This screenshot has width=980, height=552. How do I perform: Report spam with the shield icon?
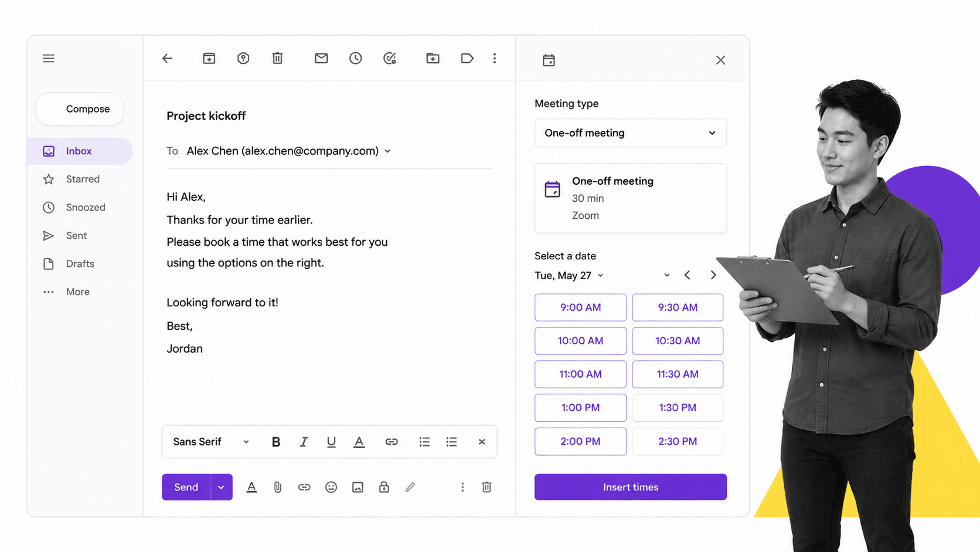tap(243, 58)
